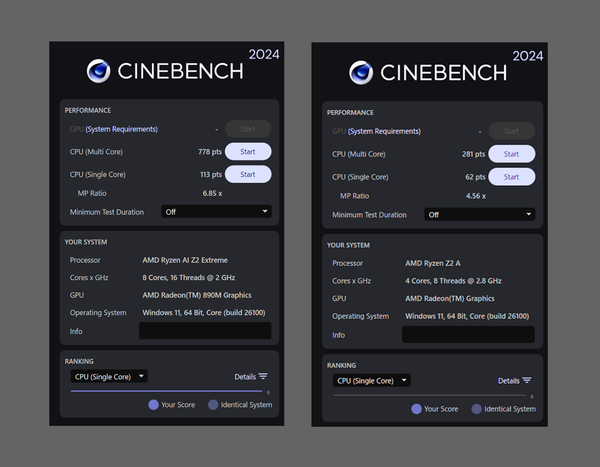
Task: Select MP Ratio value '6.85 x'
Action: pyautogui.click(x=212, y=193)
